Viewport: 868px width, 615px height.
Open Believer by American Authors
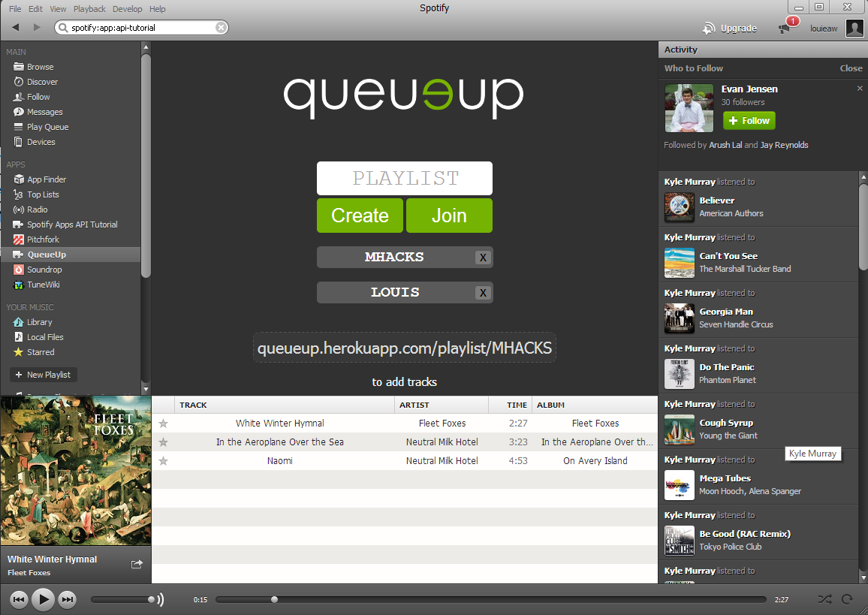pyautogui.click(x=716, y=200)
